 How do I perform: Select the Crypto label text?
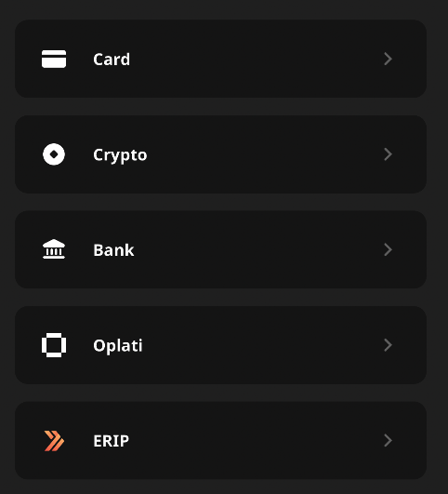(x=120, y=155)
